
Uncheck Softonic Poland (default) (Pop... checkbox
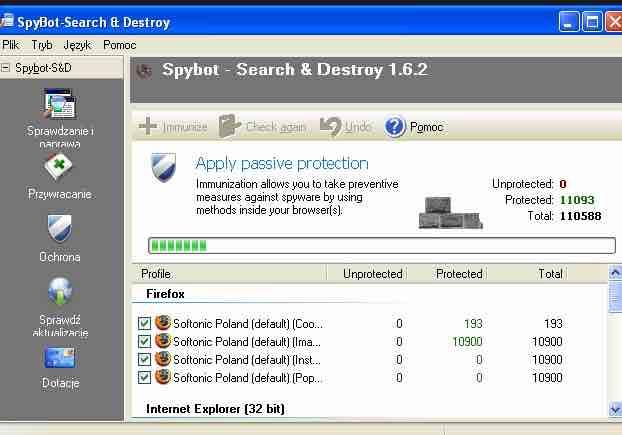click(x=144, y=377)
